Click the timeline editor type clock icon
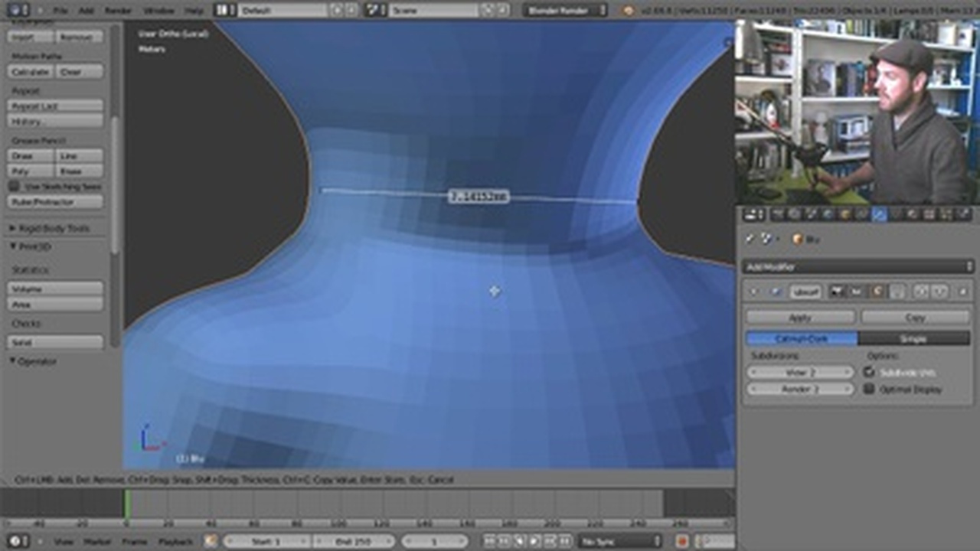980x551 pixels. (17, 541)
